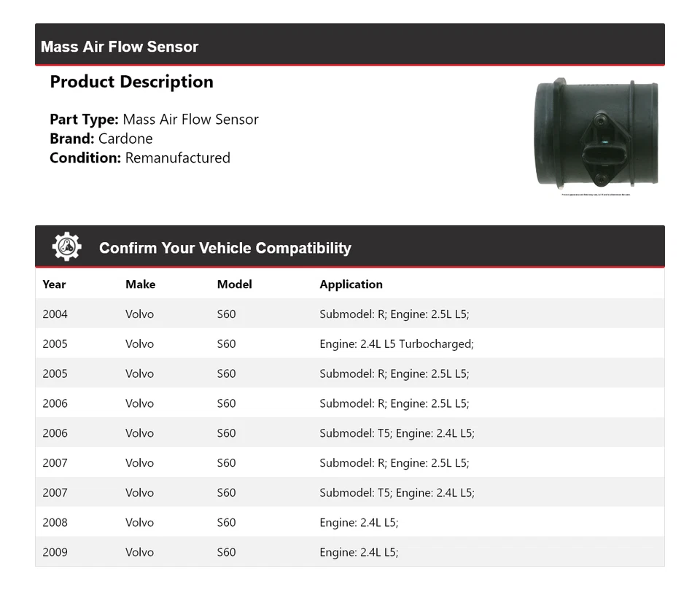Click the Model column header

tap(234, 284)
